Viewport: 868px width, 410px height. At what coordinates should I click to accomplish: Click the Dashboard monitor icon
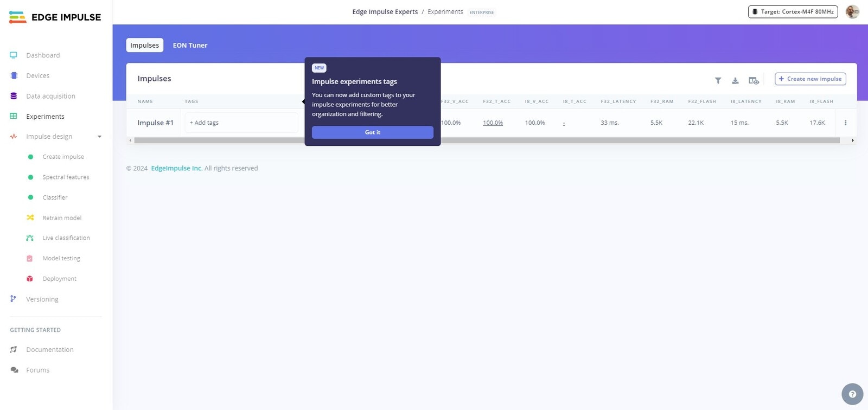14,55
